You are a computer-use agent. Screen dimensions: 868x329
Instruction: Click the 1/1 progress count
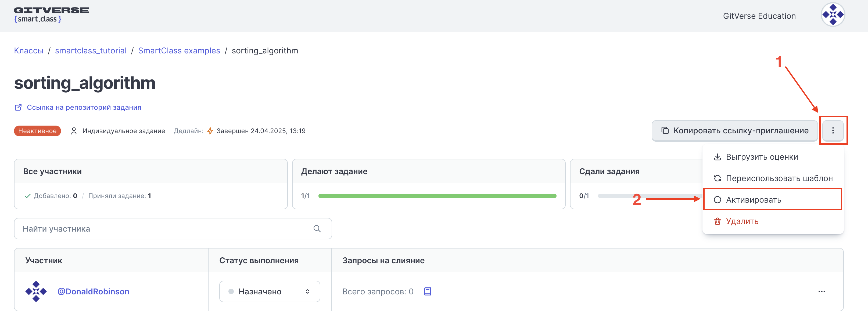pos(305,196)
